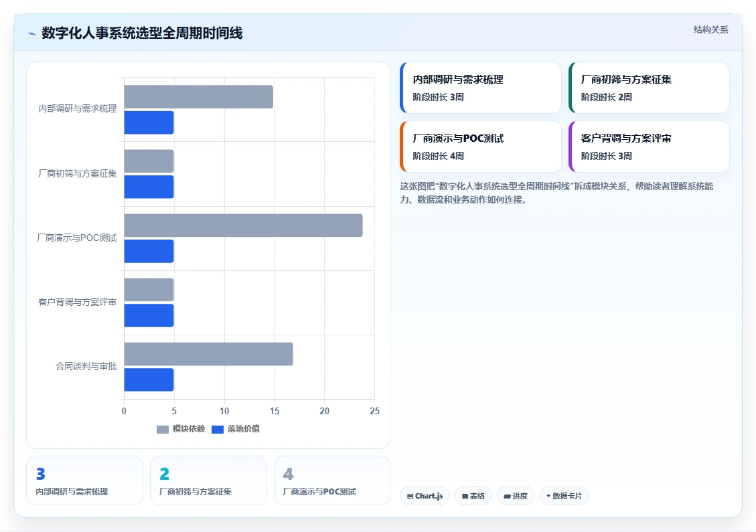Click the stat card showing number 4
The height and width of the screenshot is (532, 756).
point(331,480)
